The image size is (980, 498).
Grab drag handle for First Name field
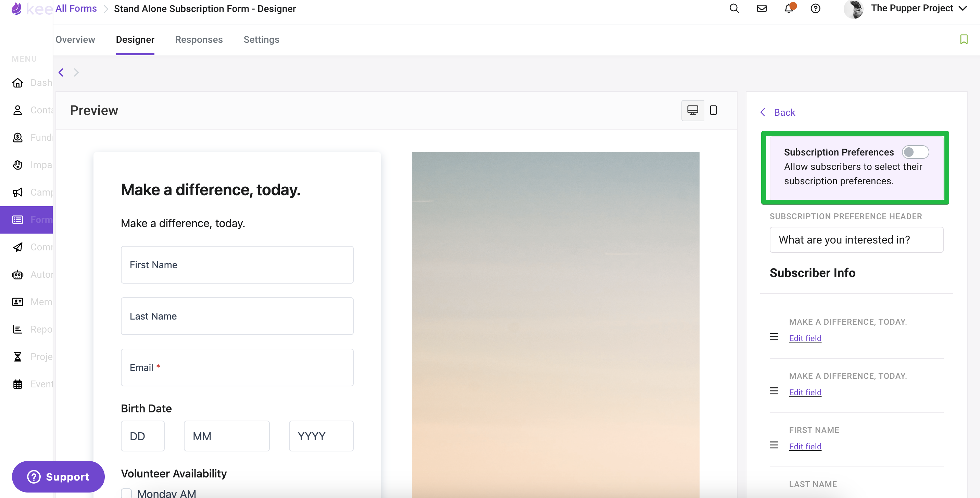point(774,445)
